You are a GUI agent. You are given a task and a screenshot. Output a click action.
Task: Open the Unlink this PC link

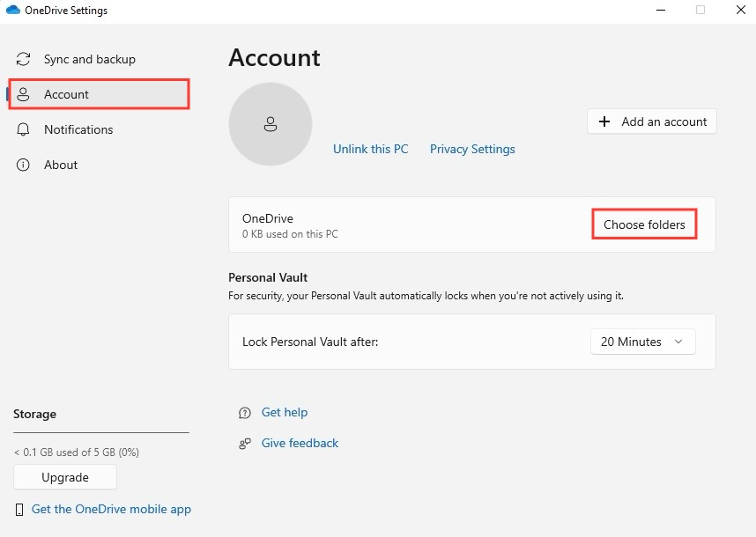(370, 149)
